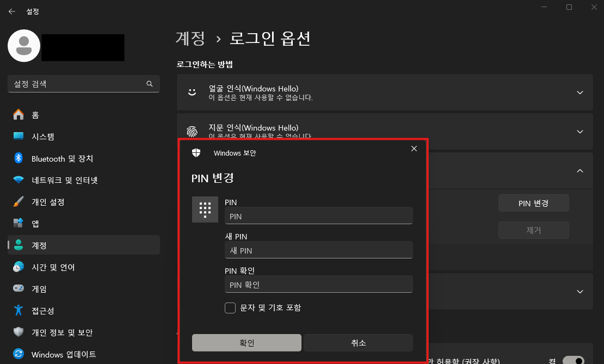Select 접근성 in the sidebar
This screenshot has height=364, width=604.
(84, 311)
